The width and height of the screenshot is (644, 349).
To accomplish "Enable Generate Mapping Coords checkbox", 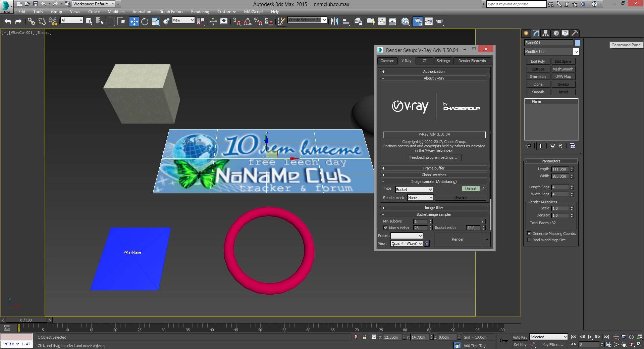I will click(x=529, y=234).
